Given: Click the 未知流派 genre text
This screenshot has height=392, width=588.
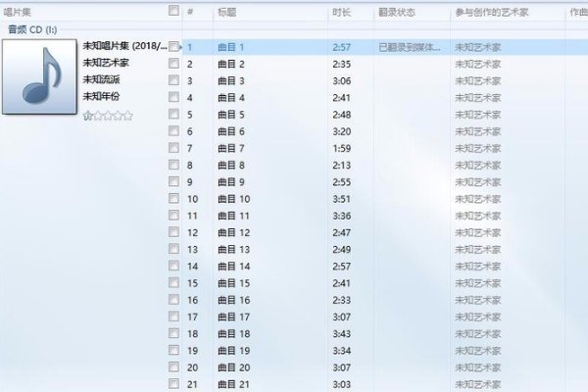Looking at the screenshot, I should coord(101,79).
